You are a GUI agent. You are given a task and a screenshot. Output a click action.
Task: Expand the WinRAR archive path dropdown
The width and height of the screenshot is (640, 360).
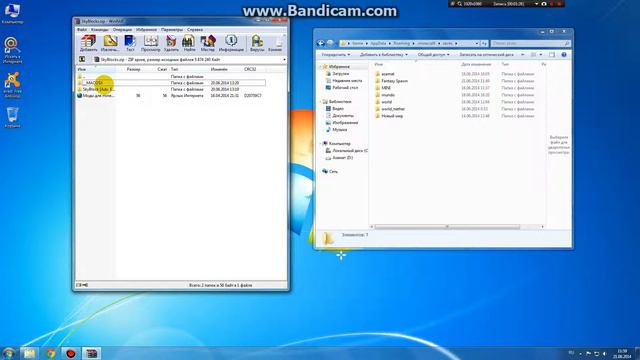point(284,60)
